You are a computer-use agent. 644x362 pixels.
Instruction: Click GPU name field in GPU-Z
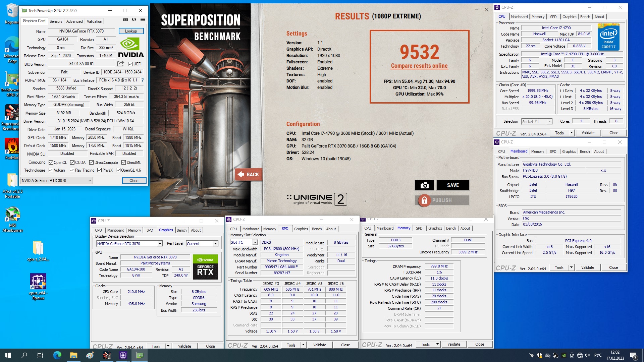pos(82,31)
